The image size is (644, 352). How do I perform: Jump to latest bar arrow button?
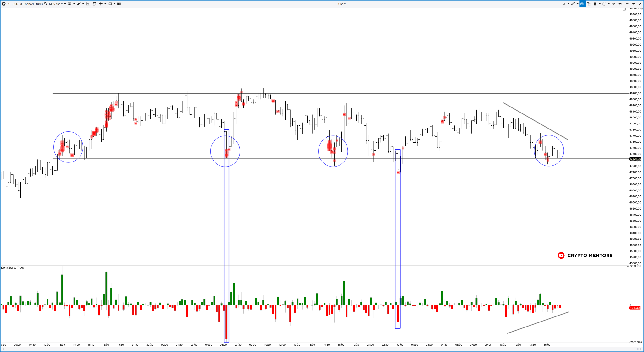click(624, 9)
